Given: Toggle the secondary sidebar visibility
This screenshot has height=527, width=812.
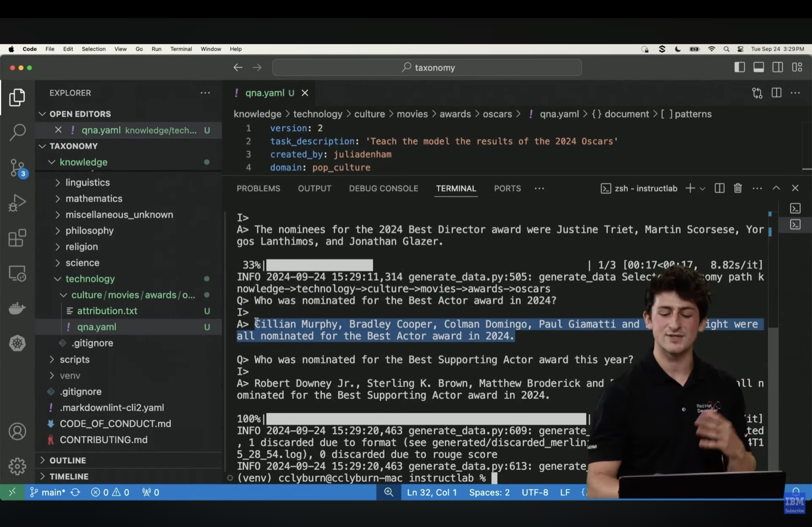Looking at the screenshot, I should coord(777,67).
